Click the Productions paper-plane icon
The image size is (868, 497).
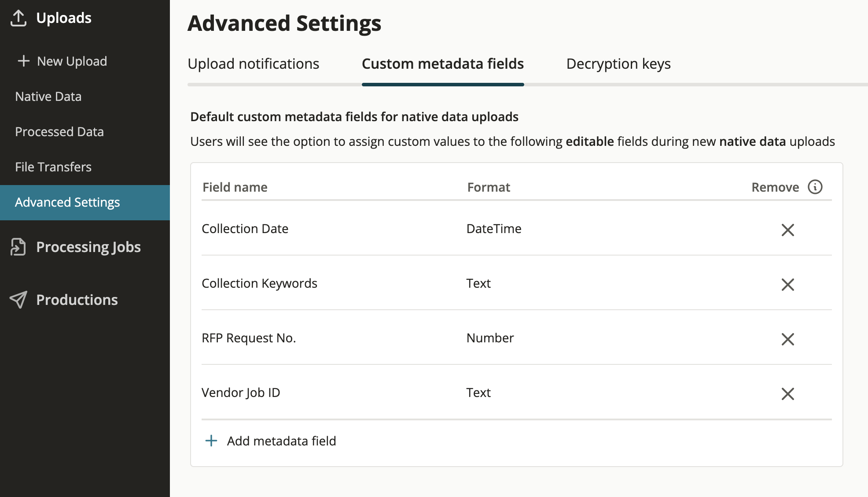(x=18, y=300)
